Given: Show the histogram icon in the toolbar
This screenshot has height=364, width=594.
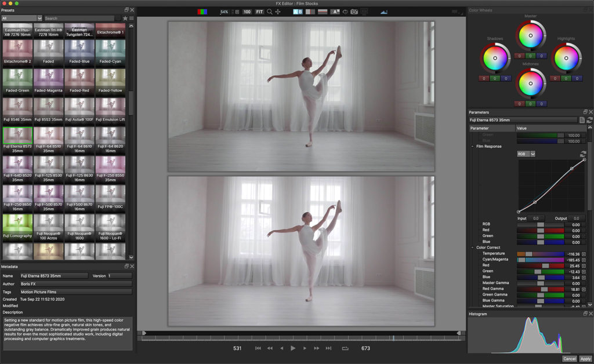Looking at the screenshot, I should (x=384, y=12).
